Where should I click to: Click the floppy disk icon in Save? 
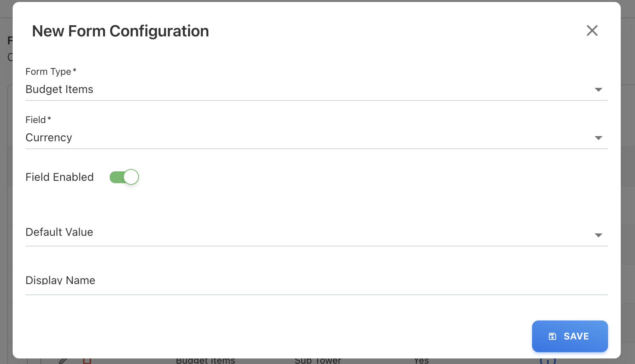click(552, 336)
